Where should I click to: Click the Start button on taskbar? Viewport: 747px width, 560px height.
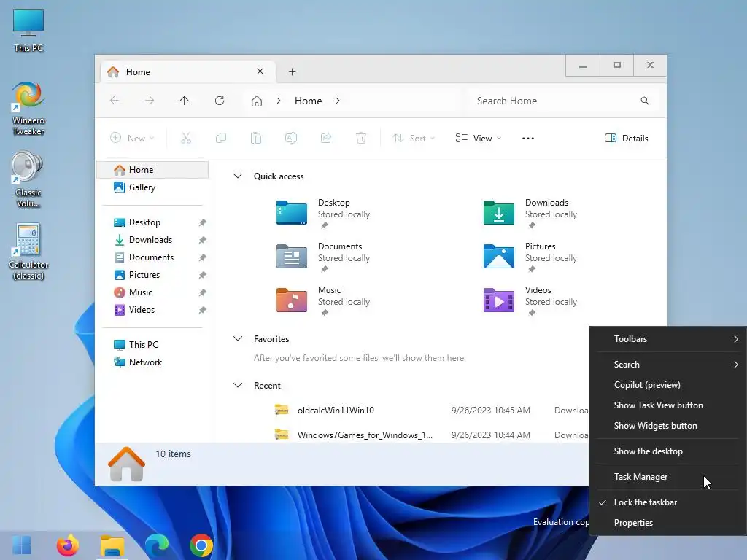pyautogui.click(x=21, y=545)
